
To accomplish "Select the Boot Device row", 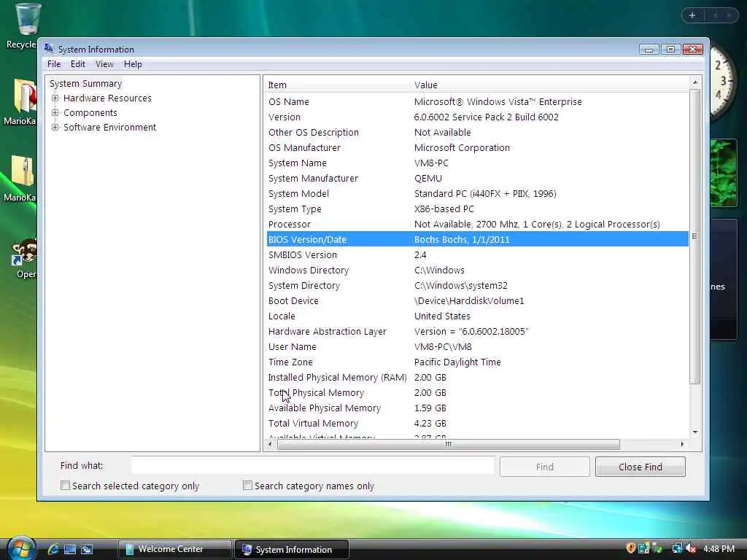I will coord(477,301).
